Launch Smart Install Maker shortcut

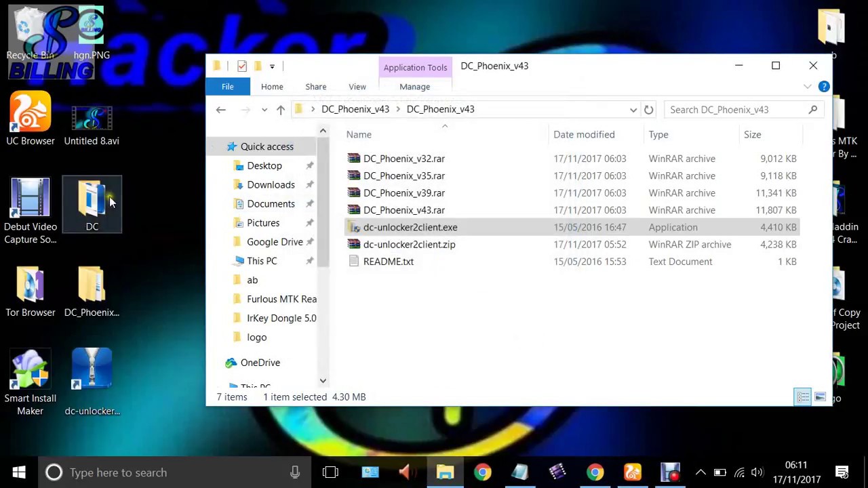coord(31,383)
